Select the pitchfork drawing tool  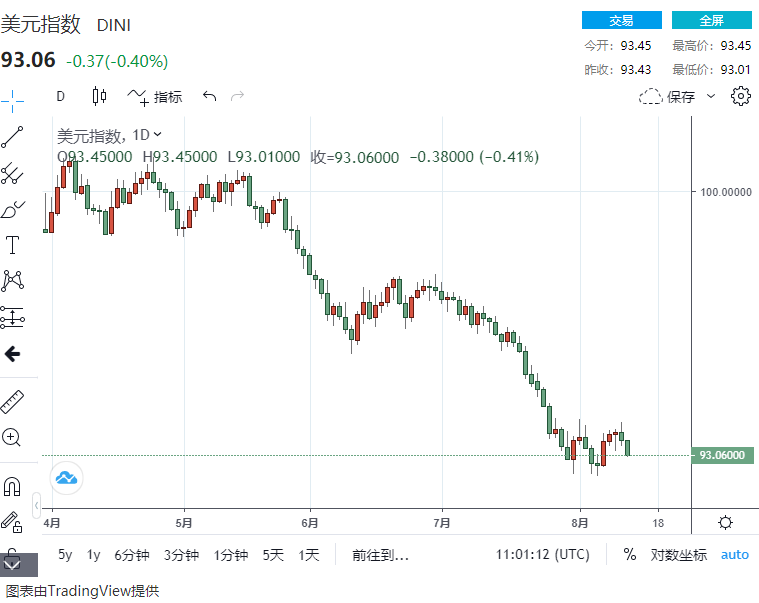tap(12, 173)
